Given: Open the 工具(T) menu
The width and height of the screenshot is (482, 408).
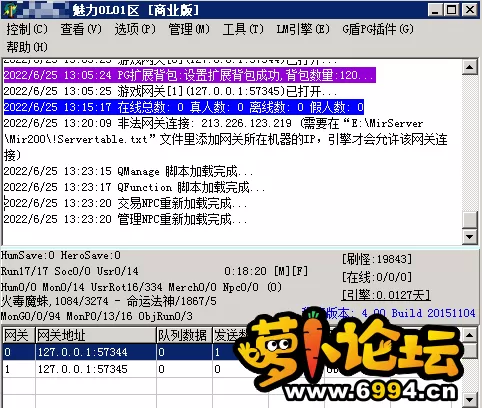Looking at the screenshot, I should pos(243,29).
